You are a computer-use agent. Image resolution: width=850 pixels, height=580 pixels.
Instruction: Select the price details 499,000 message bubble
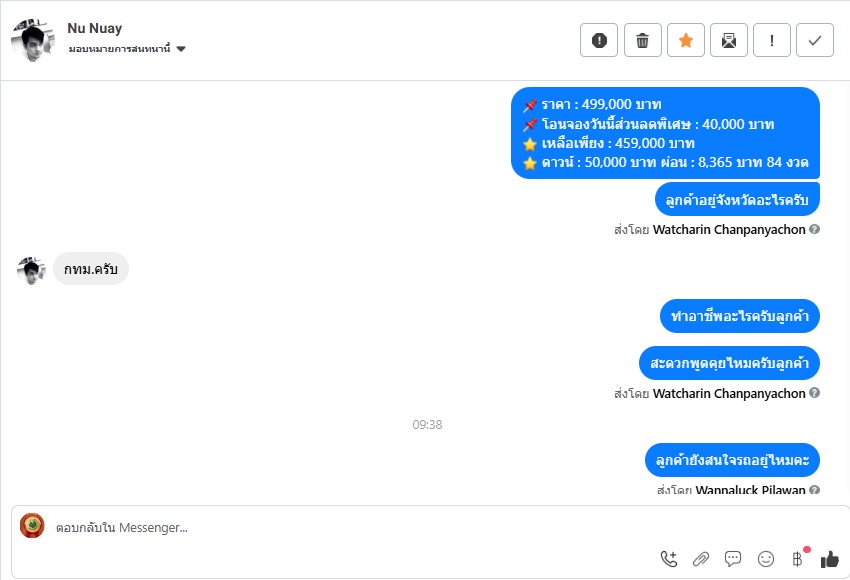click(x=665, y=133)
